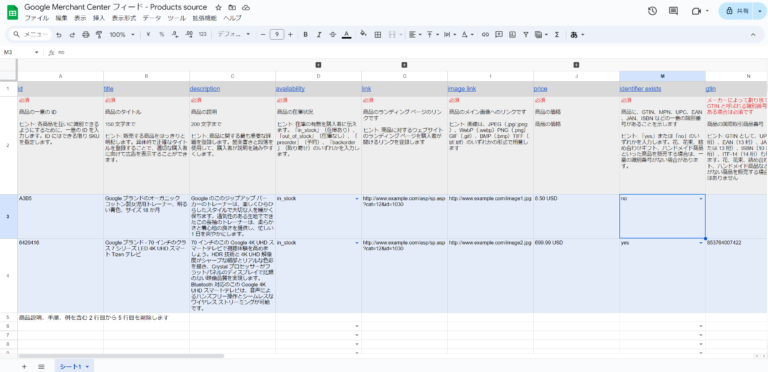Open the fill color picker

(363, 35)
